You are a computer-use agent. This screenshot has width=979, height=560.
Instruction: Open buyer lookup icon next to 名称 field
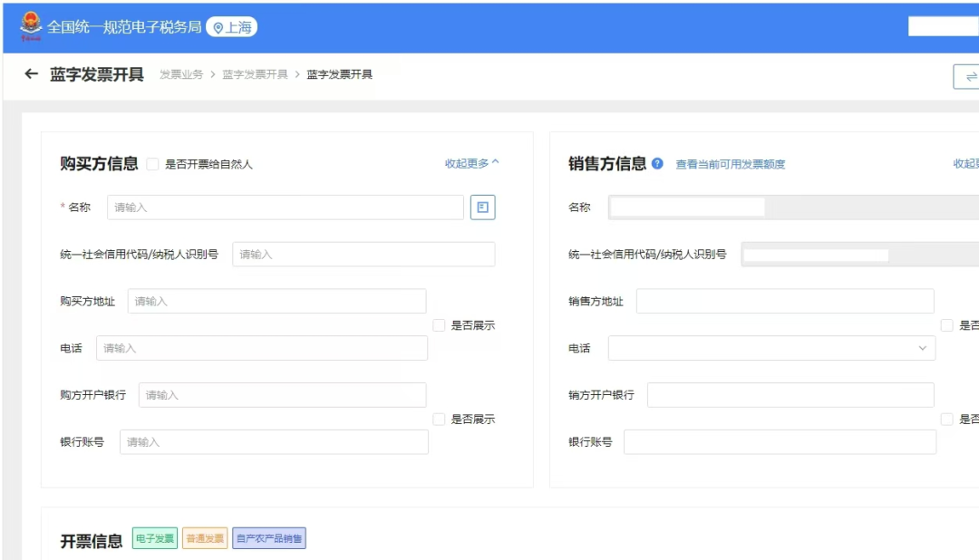click(x=482, y=208)
